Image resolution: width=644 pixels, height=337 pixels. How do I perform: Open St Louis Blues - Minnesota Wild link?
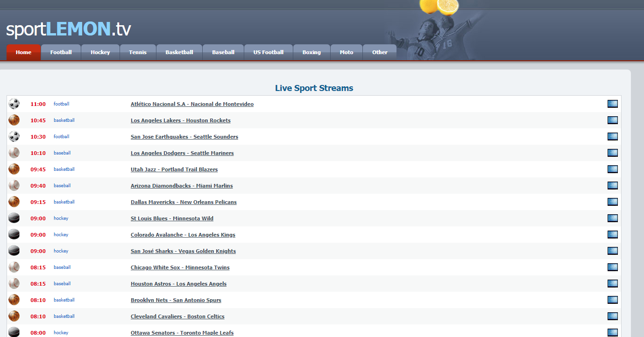[x=172, y=218]
